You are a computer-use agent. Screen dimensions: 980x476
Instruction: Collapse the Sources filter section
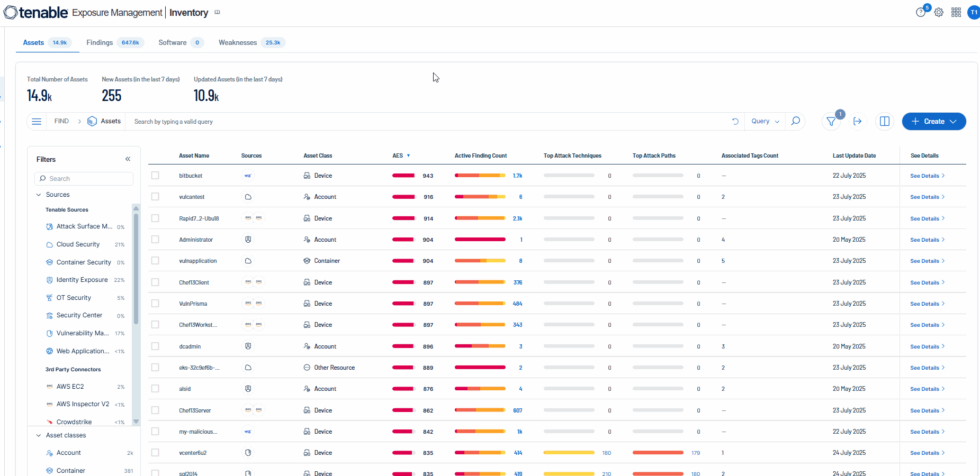(39, 195)
